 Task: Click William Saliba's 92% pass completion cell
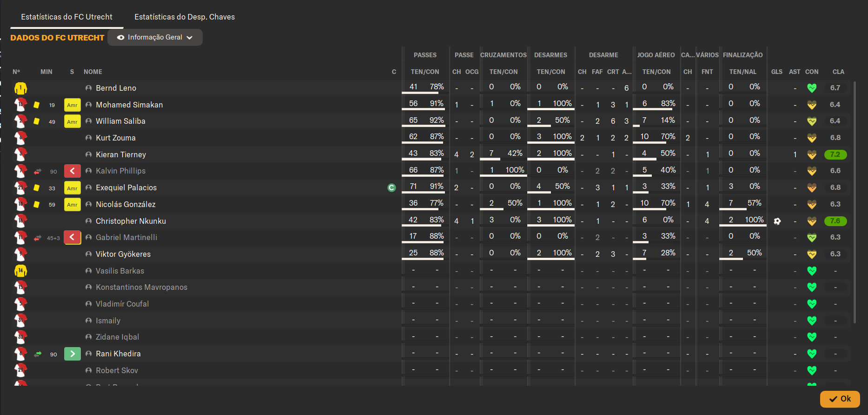[437, 120]
